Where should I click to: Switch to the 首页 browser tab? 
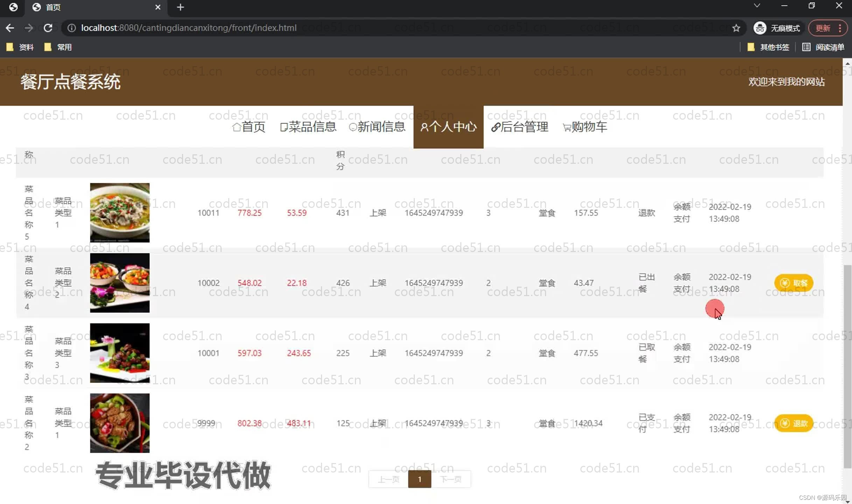[x=53, y=7]
